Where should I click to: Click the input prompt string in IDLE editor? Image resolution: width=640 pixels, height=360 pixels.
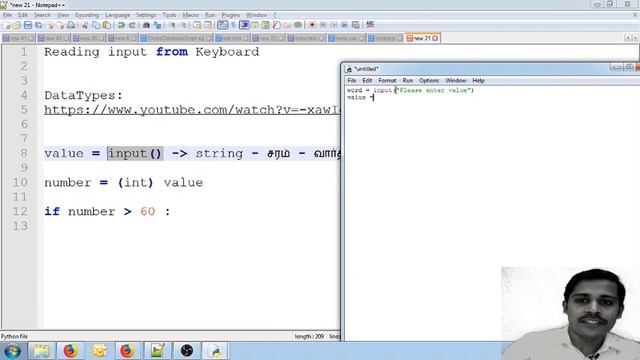[x=434, y=90]
